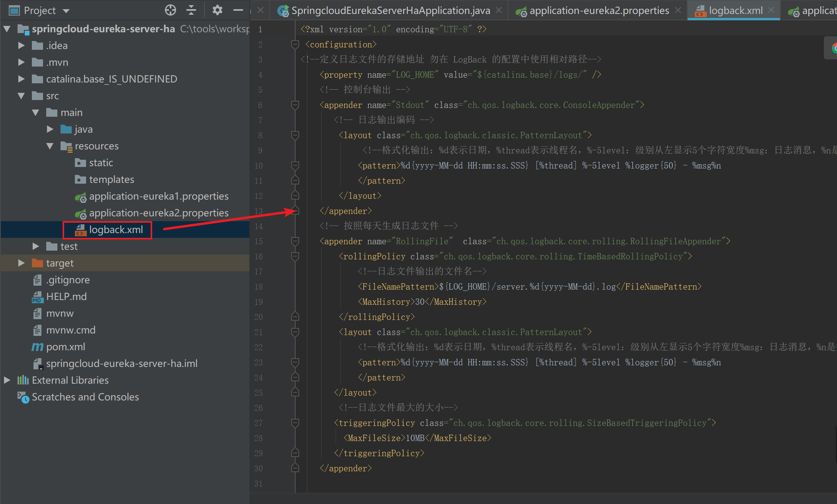Expand catalina.base_IS_UNDEFINED folder
The height and width of the screenshot is (504, 837).
pos(21,79)
